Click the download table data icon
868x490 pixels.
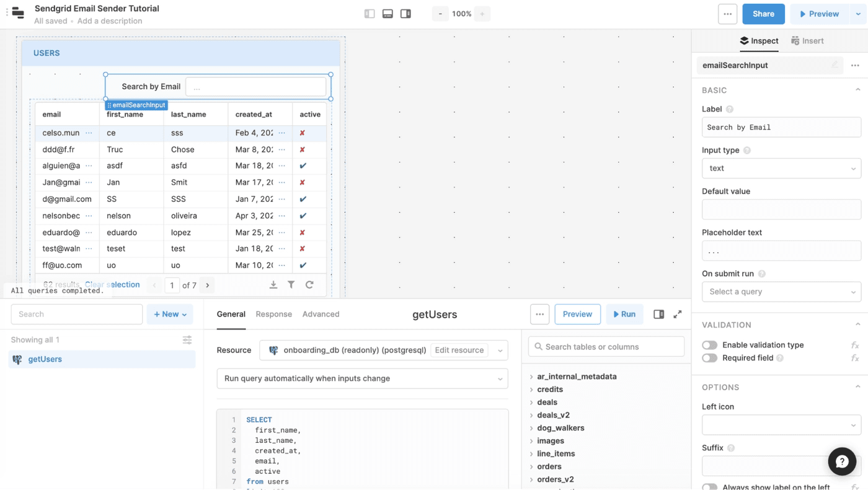click(273, 285)
